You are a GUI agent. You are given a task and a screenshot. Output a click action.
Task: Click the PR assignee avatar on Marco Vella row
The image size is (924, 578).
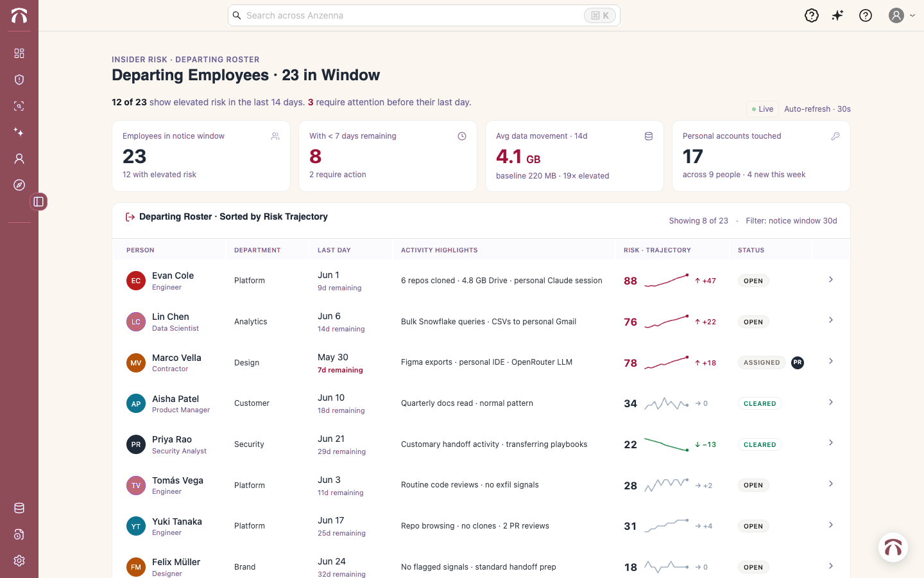point(798,362)
